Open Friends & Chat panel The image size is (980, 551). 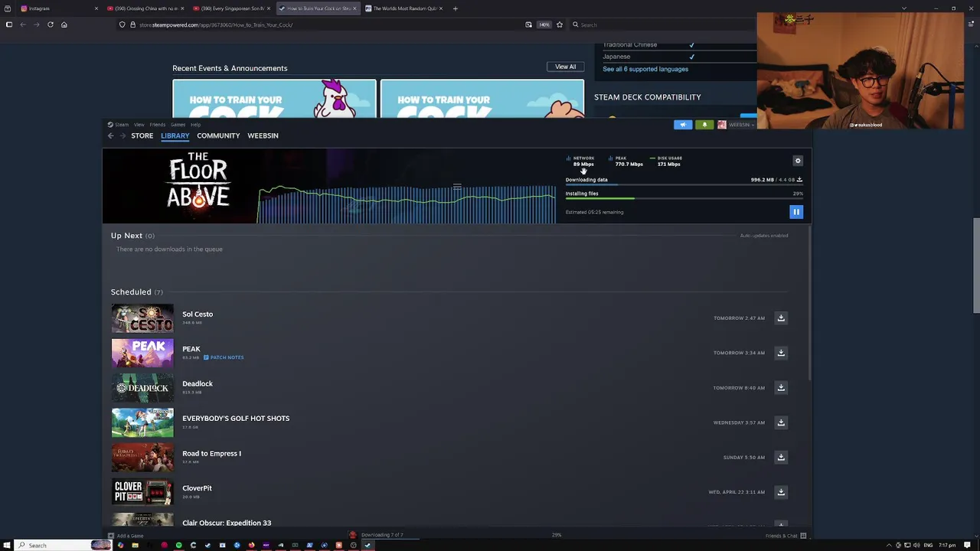[785, 536]
